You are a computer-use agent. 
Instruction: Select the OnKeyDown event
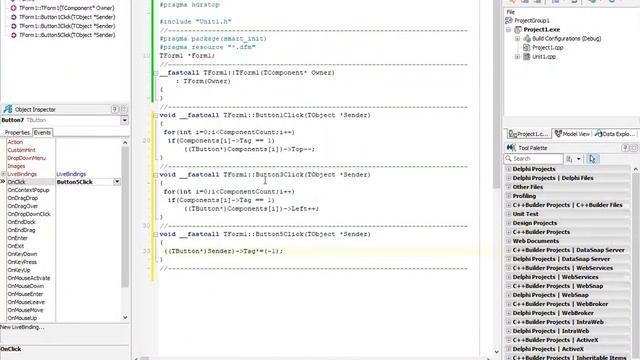[x=22, y=254]
